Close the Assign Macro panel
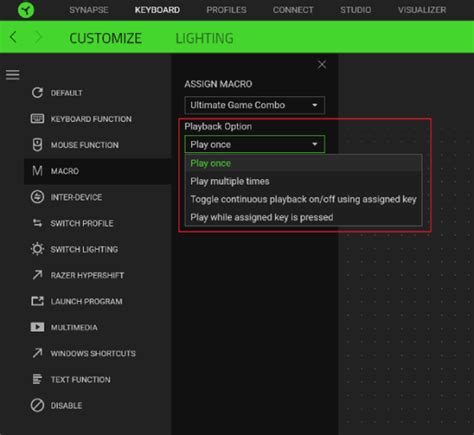Image resolution: width=474 pixels, height=435 pixels. [322, 65]
